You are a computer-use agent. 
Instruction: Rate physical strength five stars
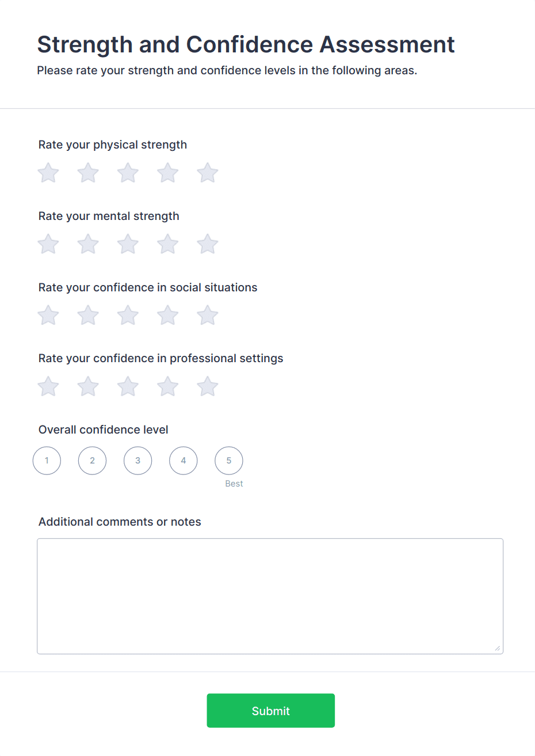[207, 173]
